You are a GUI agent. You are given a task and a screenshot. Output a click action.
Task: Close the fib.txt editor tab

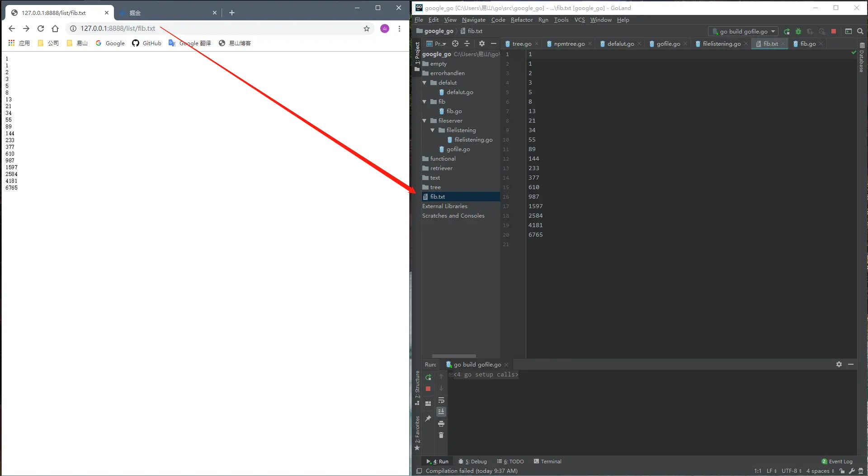click(x=783, y=44)
